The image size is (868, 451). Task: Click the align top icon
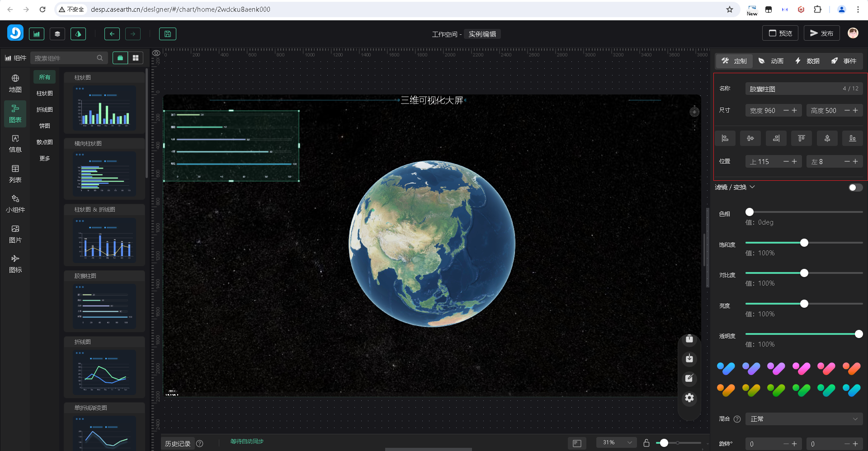[802, 138]
